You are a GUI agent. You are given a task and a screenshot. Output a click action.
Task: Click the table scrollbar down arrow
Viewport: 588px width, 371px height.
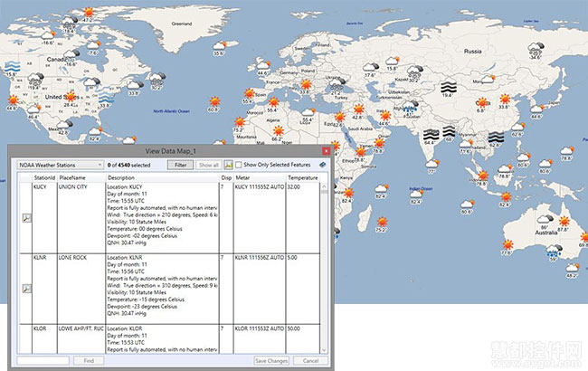pos(324,350)
